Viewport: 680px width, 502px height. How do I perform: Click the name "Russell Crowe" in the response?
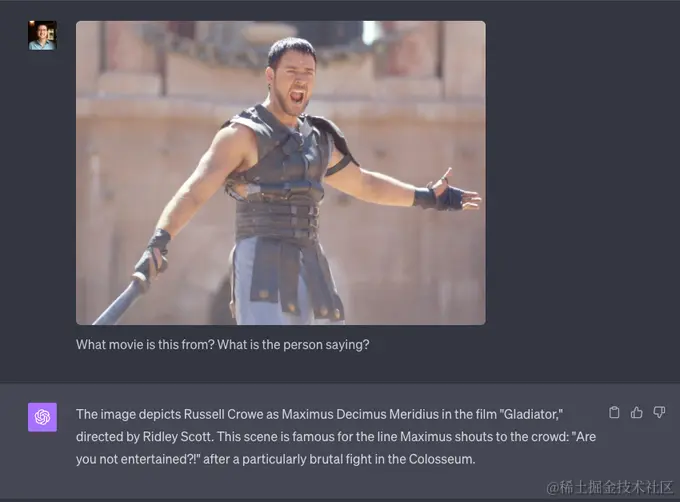tap(223, 414)
